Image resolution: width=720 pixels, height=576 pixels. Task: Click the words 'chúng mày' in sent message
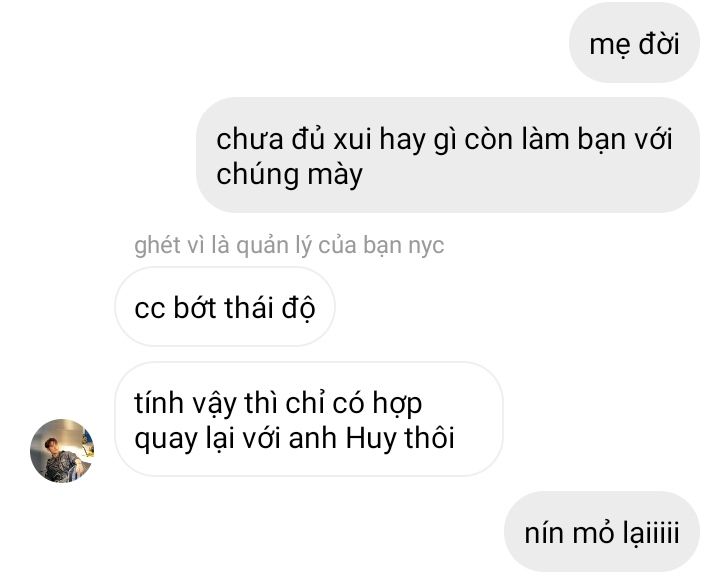click(289, 175)
